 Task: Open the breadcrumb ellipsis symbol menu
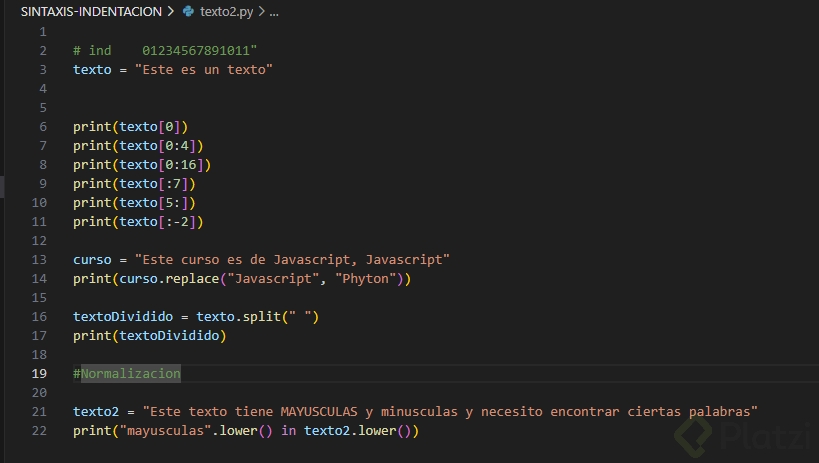coord(274,12)
